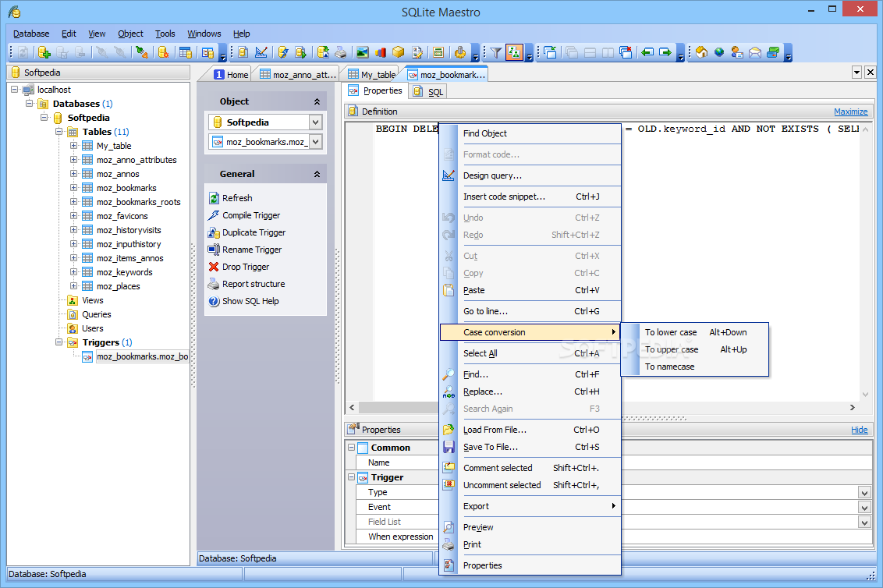Image resolution: width=883 pixels, height=588 pixels.
Task: Click the editor vertical scroll down arrow
Action: click(865, 395)
